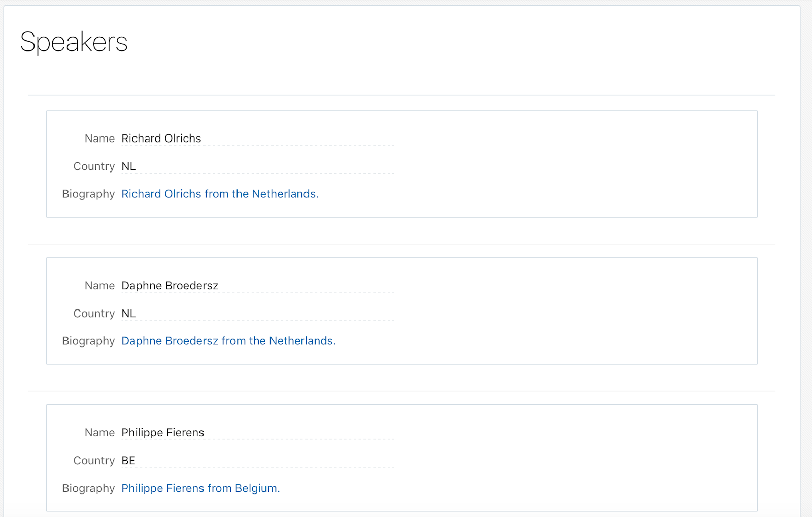Image resolution: width=812 pixels, height=517 pixels.
Task: Click the Philippe Fierens name field
Action: point(257,433)
